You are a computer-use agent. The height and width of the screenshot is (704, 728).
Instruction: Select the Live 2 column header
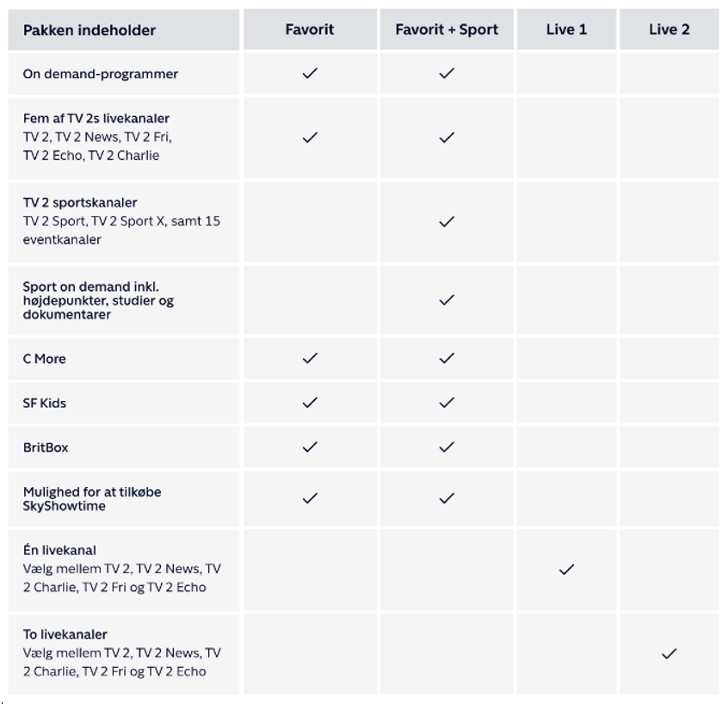669,29
